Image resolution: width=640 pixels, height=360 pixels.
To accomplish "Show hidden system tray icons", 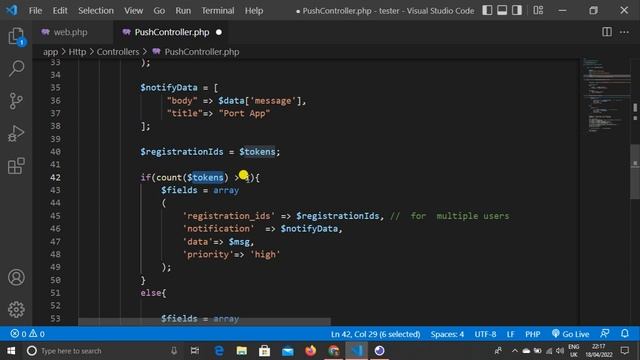I will (515, 351).
